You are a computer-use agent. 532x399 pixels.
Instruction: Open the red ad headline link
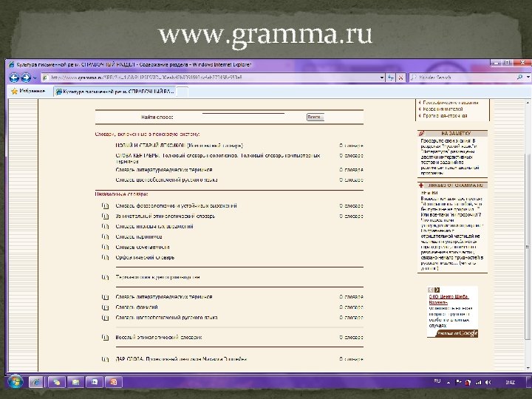(x=449, y=299)
